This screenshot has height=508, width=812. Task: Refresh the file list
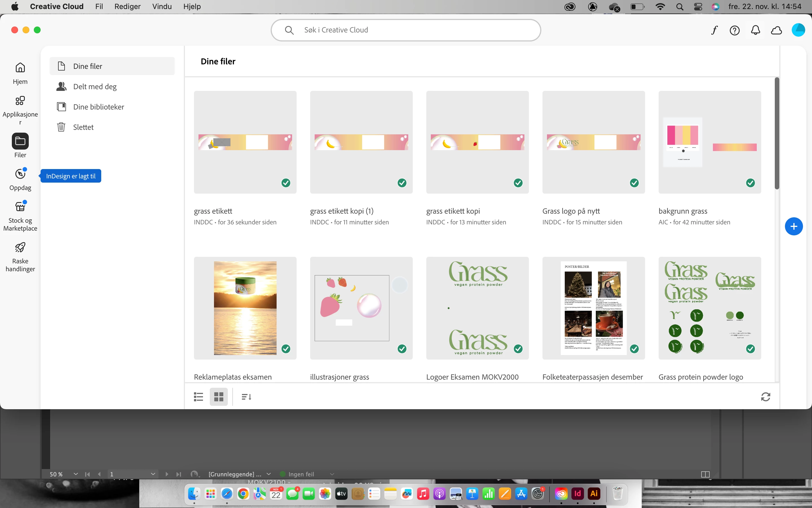765,397
